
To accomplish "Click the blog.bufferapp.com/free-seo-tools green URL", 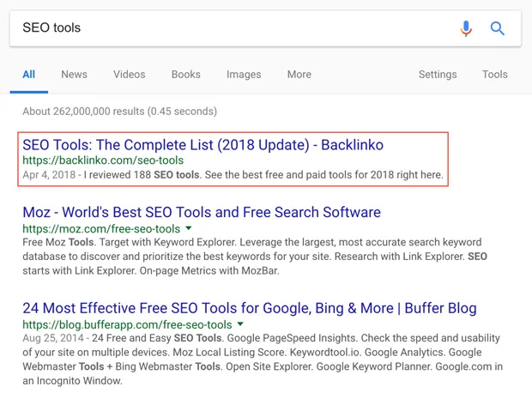I will pos(127,325).
